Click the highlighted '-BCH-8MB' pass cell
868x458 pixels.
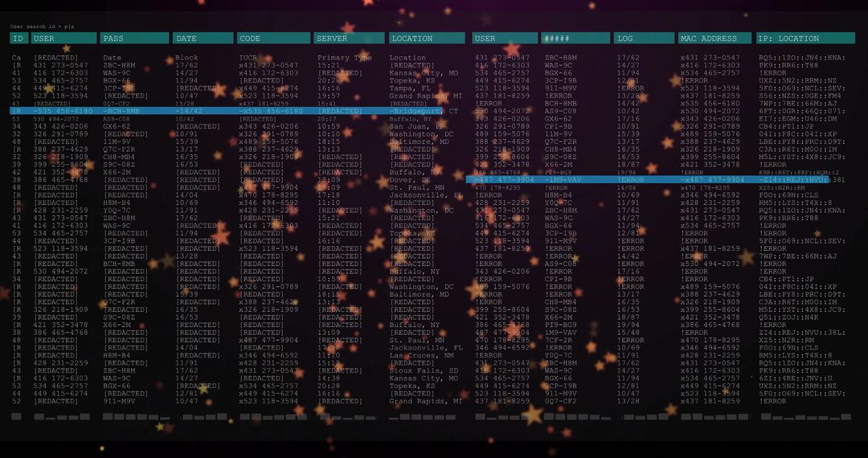click(121, 111)
